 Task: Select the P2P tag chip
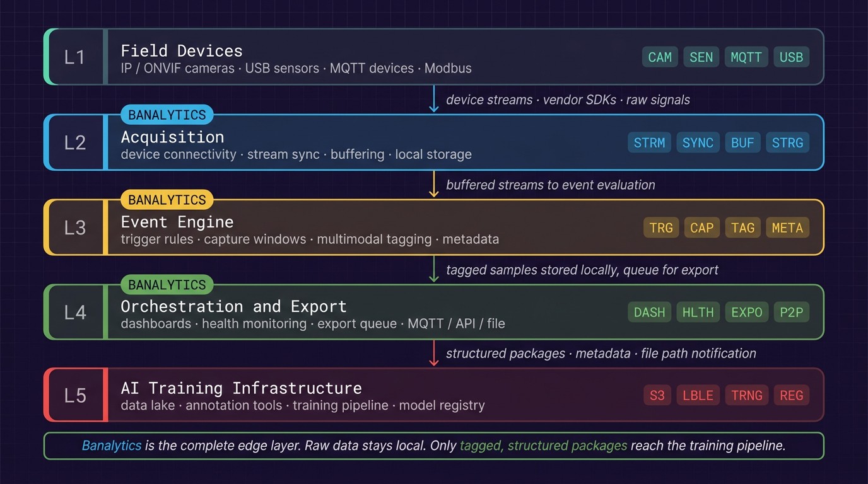791,312
